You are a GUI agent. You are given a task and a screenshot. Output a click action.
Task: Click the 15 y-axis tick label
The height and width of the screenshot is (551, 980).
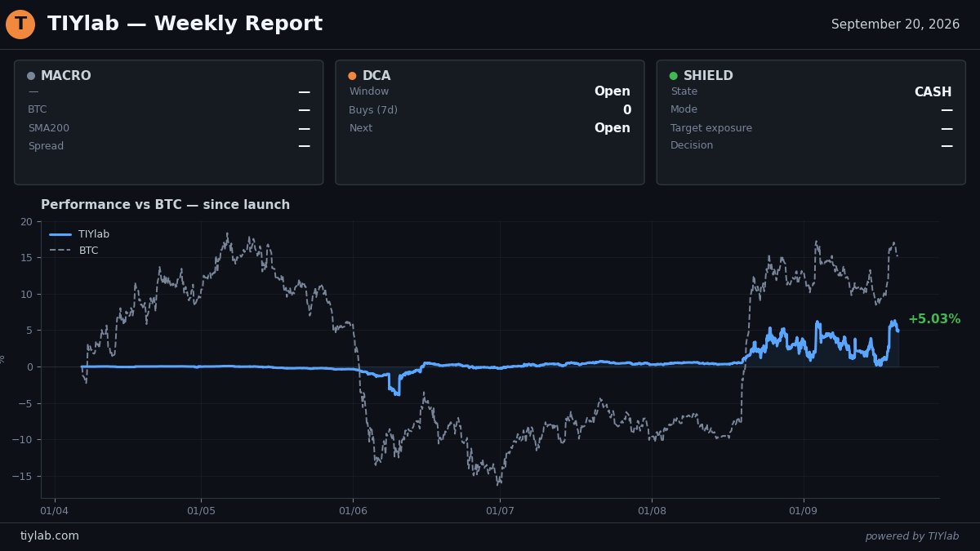pyautogui.click(x=27, y=258)
